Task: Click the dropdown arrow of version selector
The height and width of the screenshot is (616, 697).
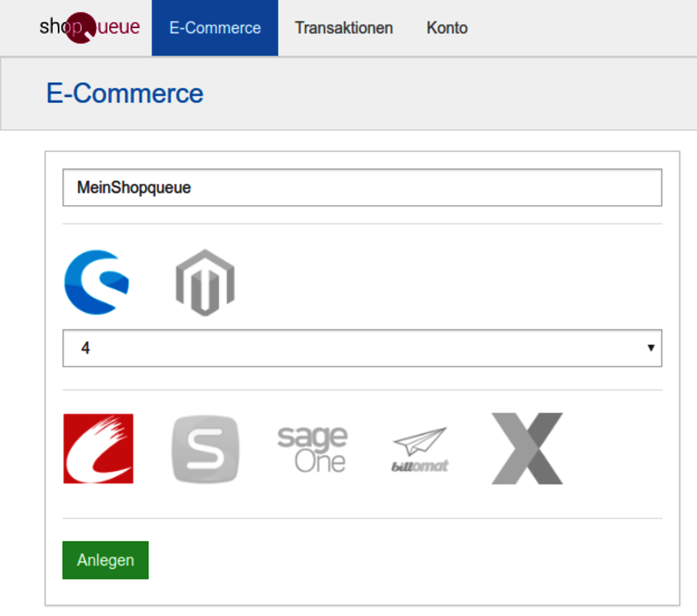Action: [650, 348]
